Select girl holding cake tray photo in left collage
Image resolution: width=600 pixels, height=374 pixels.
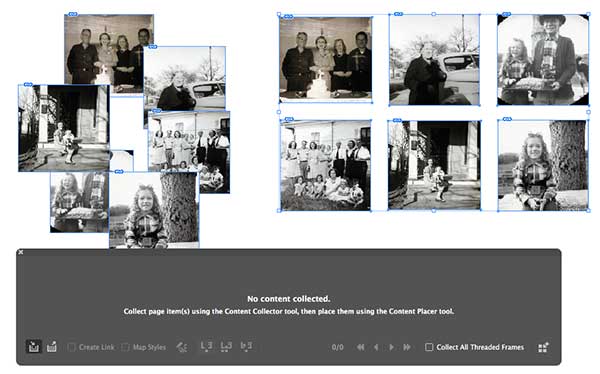click(x=79, y=202)
